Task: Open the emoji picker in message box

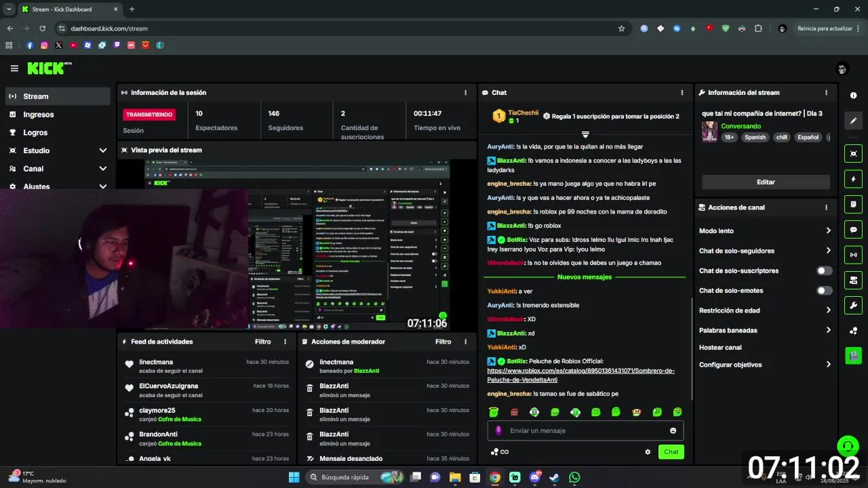Action: [673, 430]
